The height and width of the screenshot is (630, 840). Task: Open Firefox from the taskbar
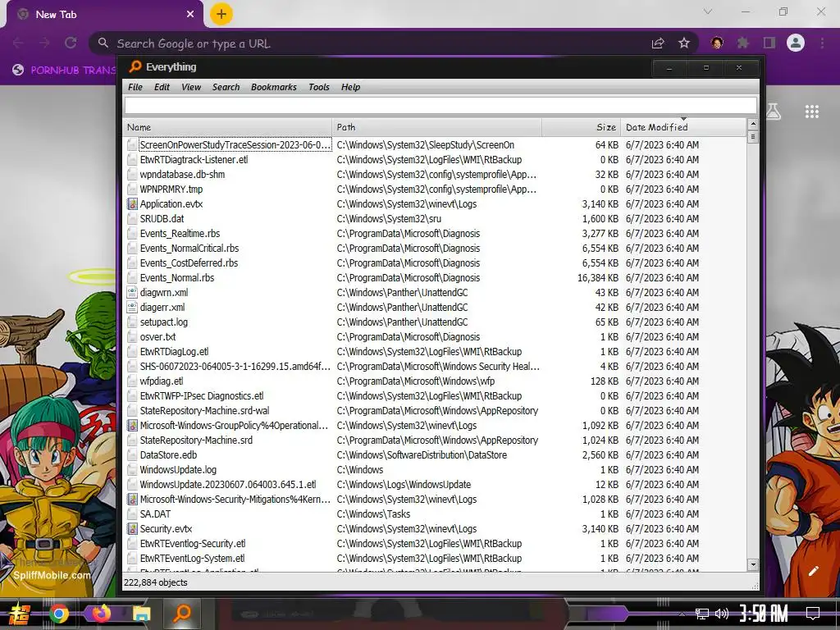click(101, 613)
